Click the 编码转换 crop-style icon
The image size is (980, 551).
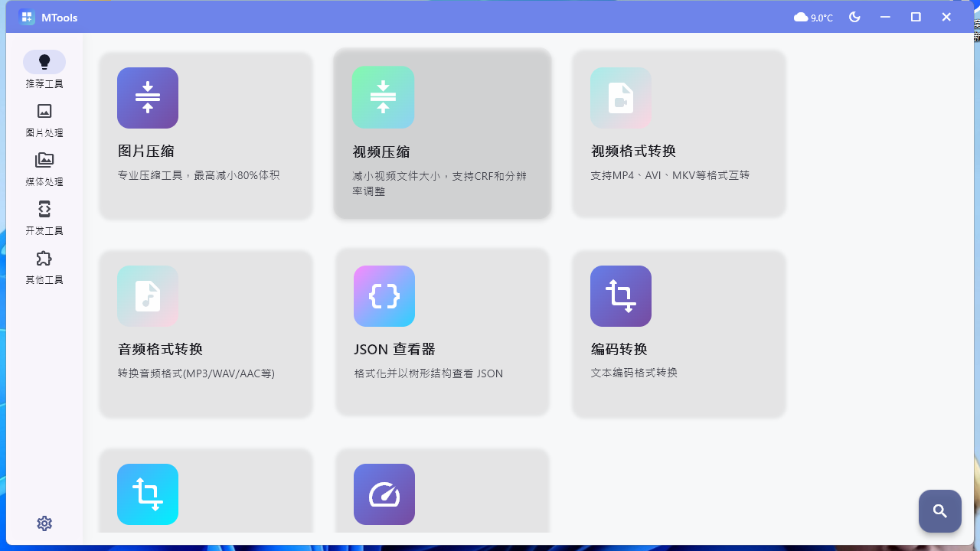pos(620,296)
